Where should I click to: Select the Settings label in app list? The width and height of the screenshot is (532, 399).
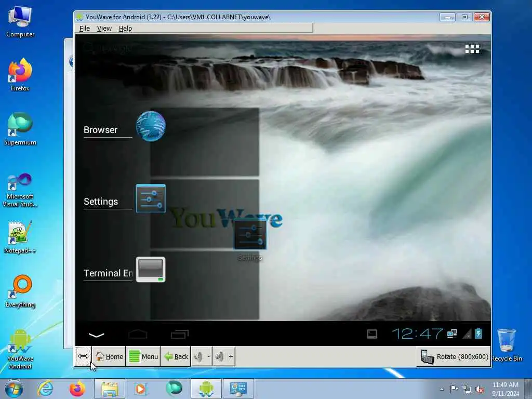point(101,202)
